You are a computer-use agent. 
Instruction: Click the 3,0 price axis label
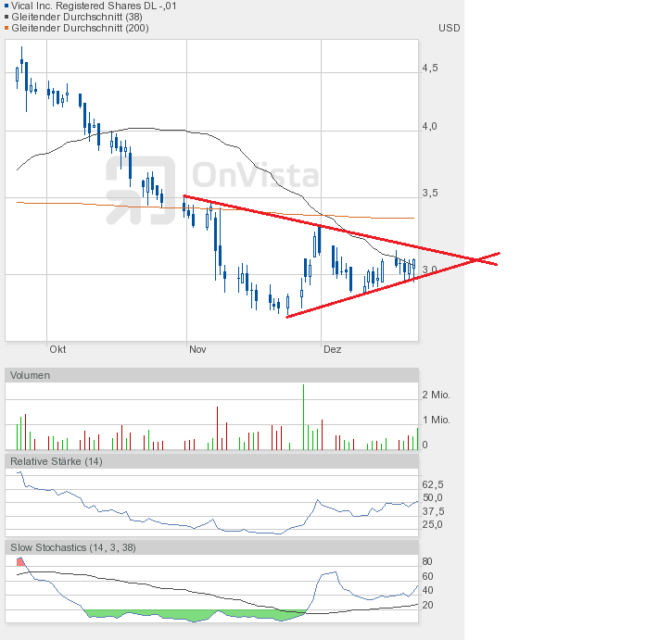[430, 270]
